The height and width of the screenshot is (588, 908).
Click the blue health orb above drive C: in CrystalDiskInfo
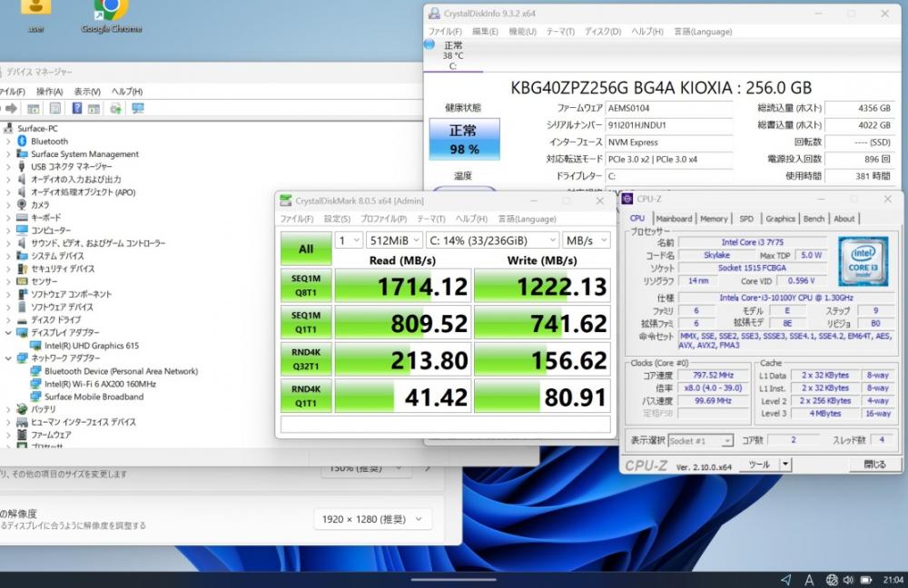click(x=429, y=44)
